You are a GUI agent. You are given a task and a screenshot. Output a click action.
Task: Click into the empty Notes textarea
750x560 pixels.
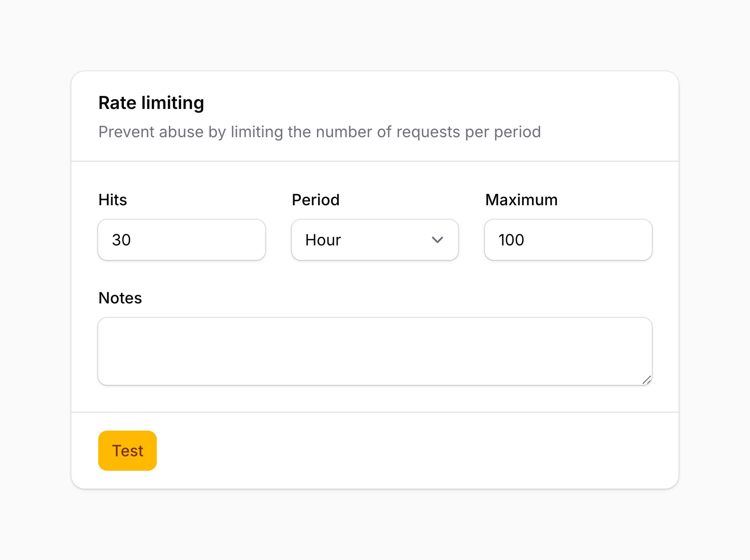[375, 350]
